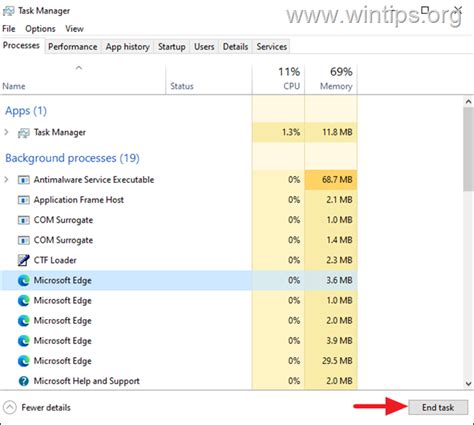
Task: Expand the Task Manager app row
Action: point(6,132)
